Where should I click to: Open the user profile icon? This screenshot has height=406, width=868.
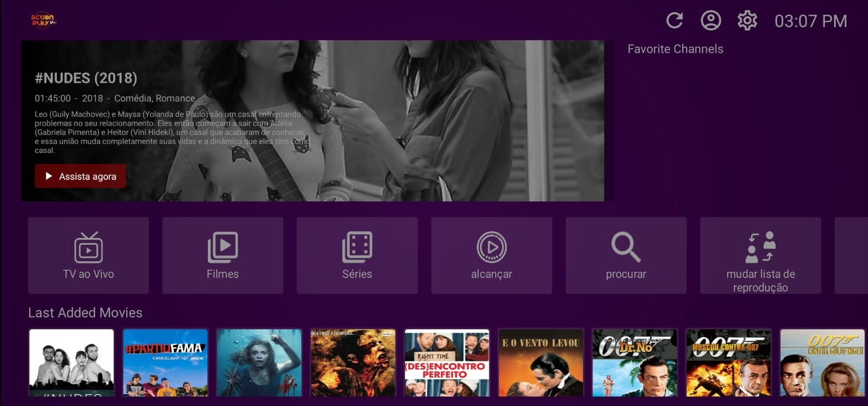711,21
